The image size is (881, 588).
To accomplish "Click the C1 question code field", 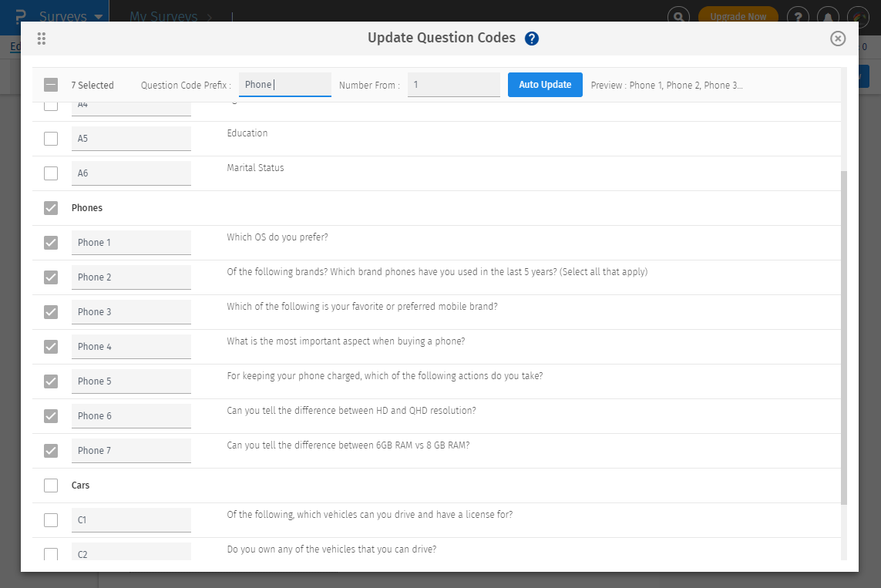I will pos(131,520).
